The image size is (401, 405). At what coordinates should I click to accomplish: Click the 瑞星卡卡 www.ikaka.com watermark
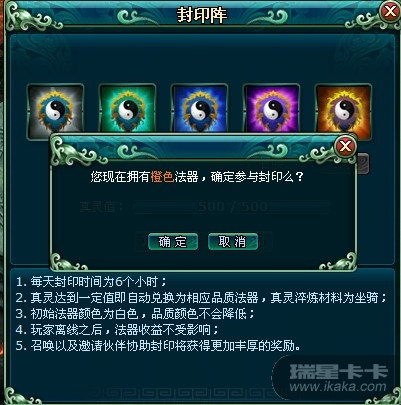coord(338,379)
